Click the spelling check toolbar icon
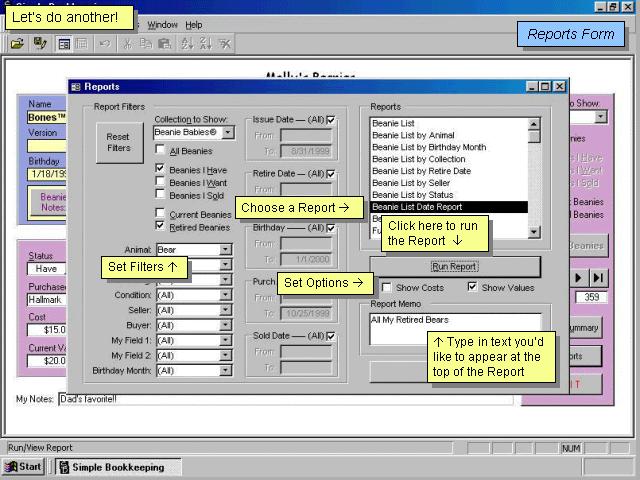Image resolution: width=640 pixels, height=480 pixels. point(40,44)
